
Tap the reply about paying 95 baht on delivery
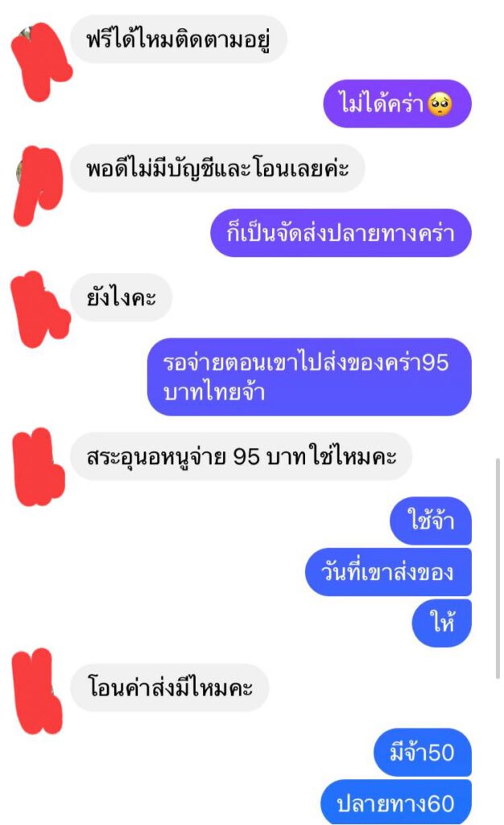309,377
